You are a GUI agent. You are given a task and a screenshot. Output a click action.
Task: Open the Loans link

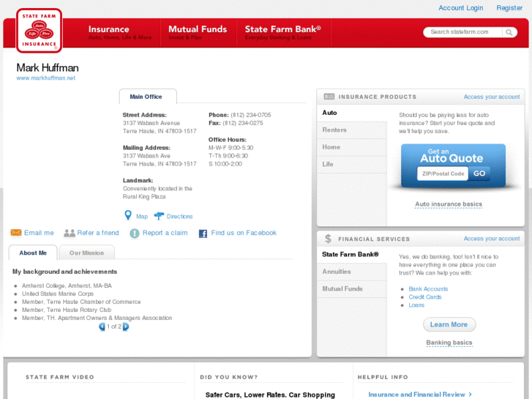point(416,305)
